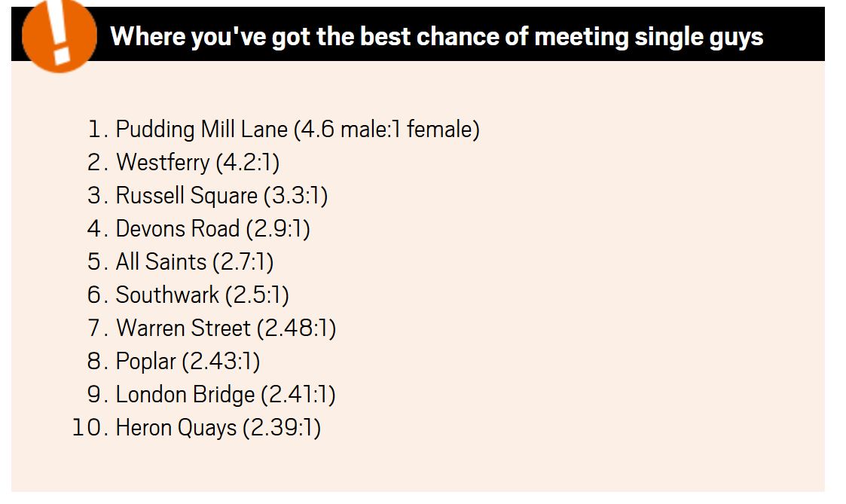Click the '4.6 male:1' ratio text
Image resolution: width=846 pixels, height=504 pixels.
351,130
